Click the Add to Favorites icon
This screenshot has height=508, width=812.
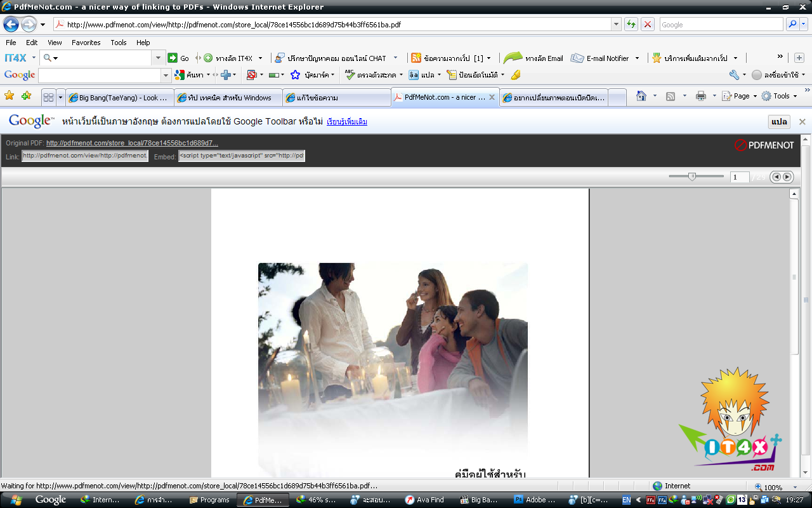[x=26, y=96]
